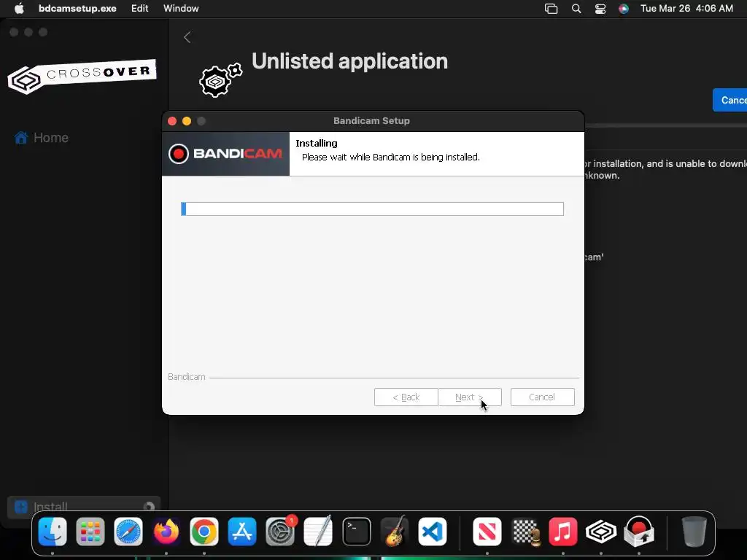Screen dimensions: 747x560
Task: Click the Bandicam logo in the setup header
Action: (x=225, y=153)
